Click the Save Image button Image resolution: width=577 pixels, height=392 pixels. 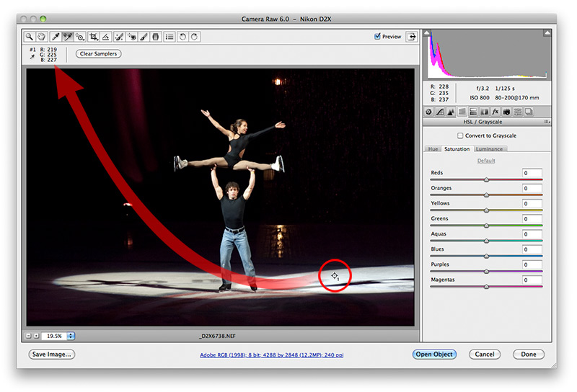[x=51, y=354]
